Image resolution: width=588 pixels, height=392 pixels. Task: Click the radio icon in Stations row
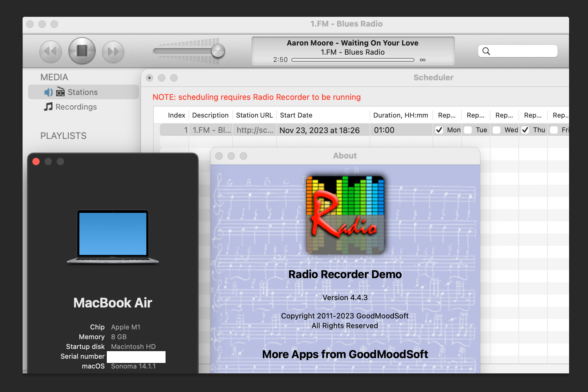pyautogui.click(x=60, y=92)
